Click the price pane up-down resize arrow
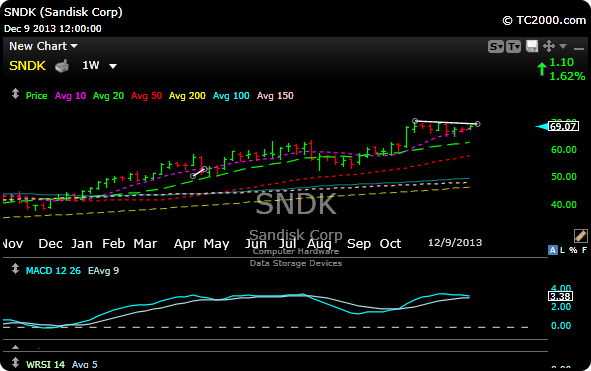Viewport: 591px width, 371px height. [x=15, y=94]
